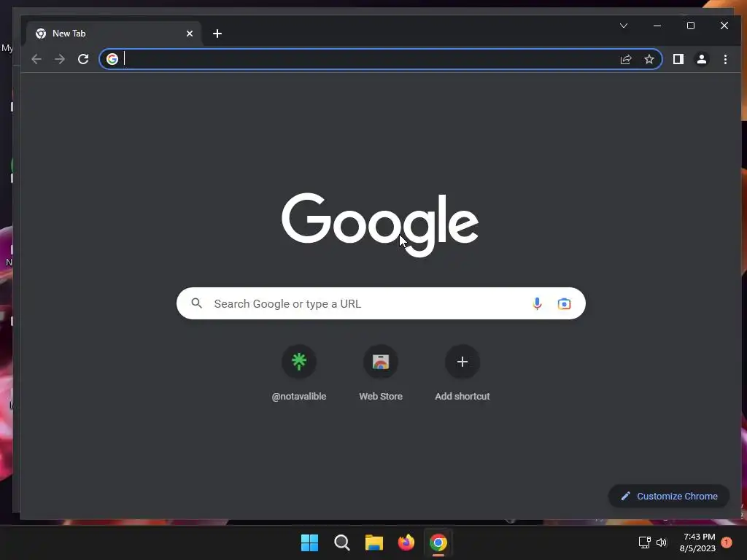The height and width of the screenshot is (560, 747).
Task: Click the Search Google or type a URL box
Action: (x=381, y=303)
